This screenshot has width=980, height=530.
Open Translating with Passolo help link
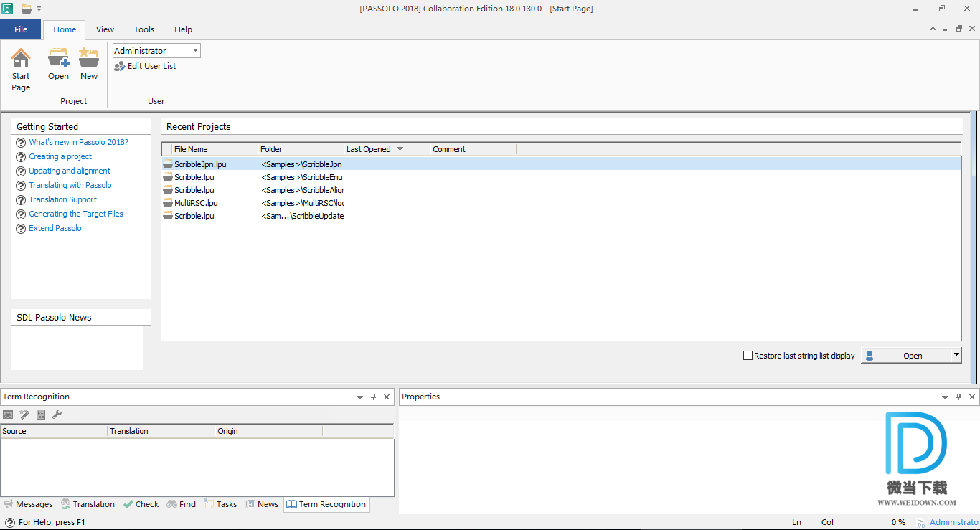pos(70,185)
